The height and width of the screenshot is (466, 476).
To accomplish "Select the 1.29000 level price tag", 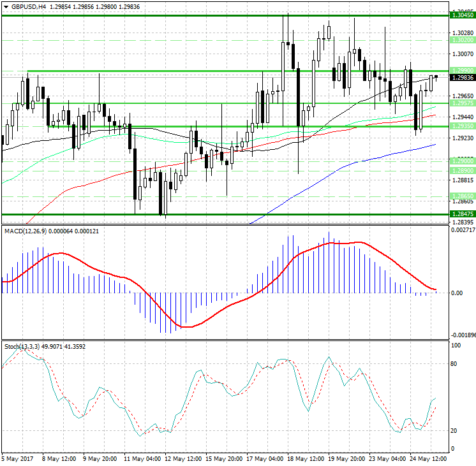I will tap(461, 161).
